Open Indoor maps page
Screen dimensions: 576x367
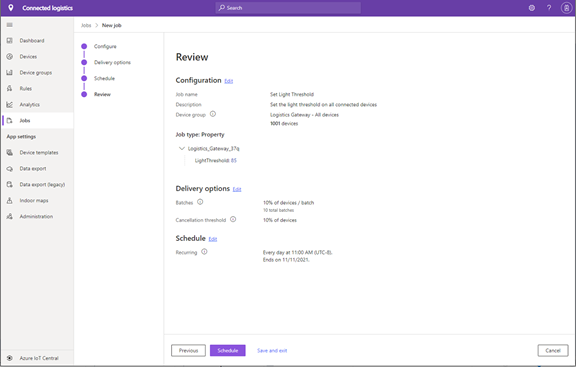[x=34, y=201]
